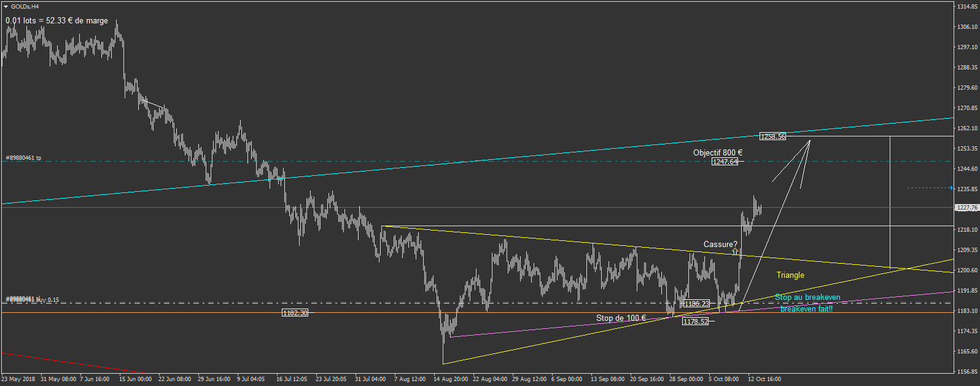Click the 7 Aug 12:00 date label
The height and width of the screenshot is (386, 980).
click(x=410, y=379)
